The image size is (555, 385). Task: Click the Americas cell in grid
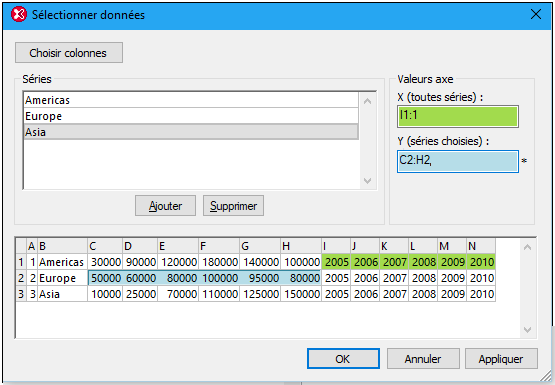62,262
